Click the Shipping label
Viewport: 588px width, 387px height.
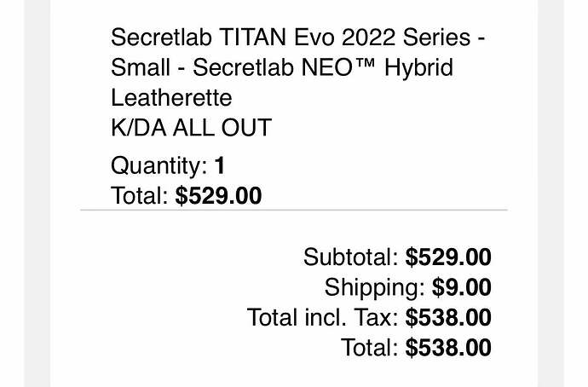[375, 287]
